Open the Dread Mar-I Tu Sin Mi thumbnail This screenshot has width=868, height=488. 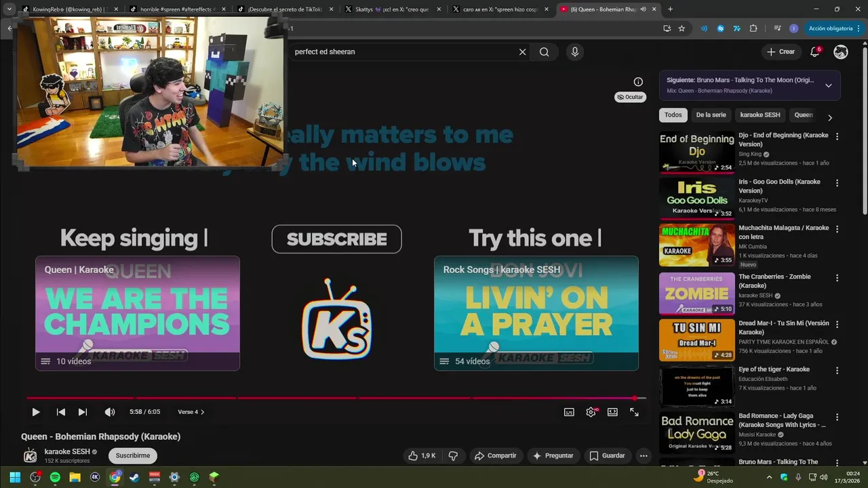click(697, 340)
